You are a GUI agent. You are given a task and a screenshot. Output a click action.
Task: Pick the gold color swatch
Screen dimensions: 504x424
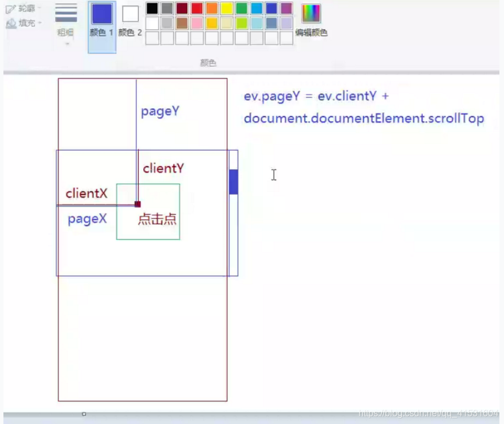click(x=212, y=23)
